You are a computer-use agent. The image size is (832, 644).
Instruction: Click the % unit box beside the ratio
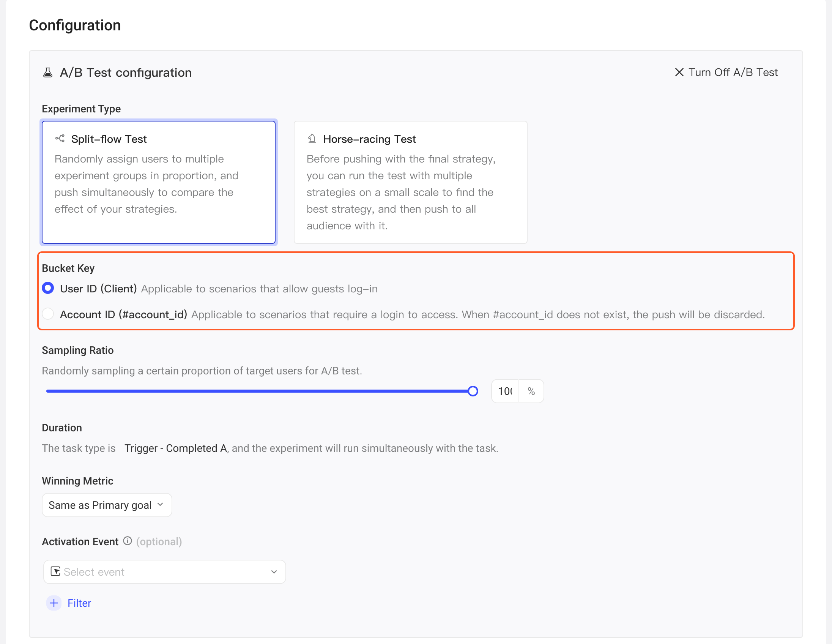click(531, 391)
